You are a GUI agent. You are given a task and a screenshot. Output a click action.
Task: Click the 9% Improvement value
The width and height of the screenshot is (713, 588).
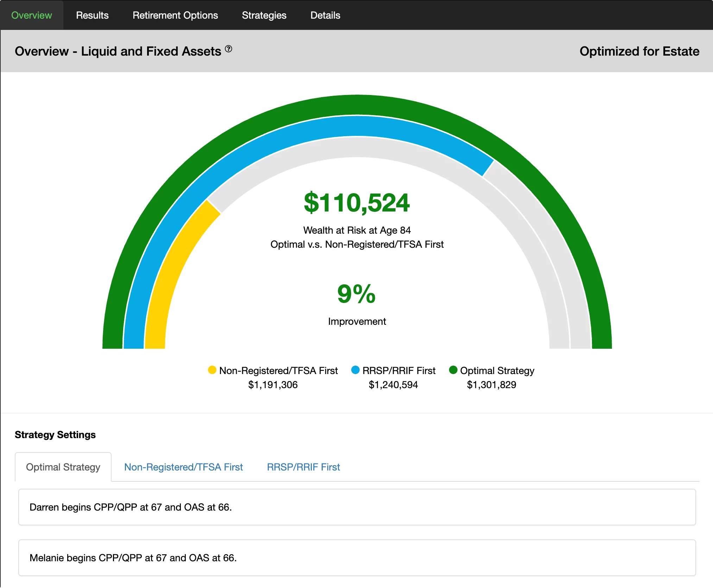coord(356,294)
